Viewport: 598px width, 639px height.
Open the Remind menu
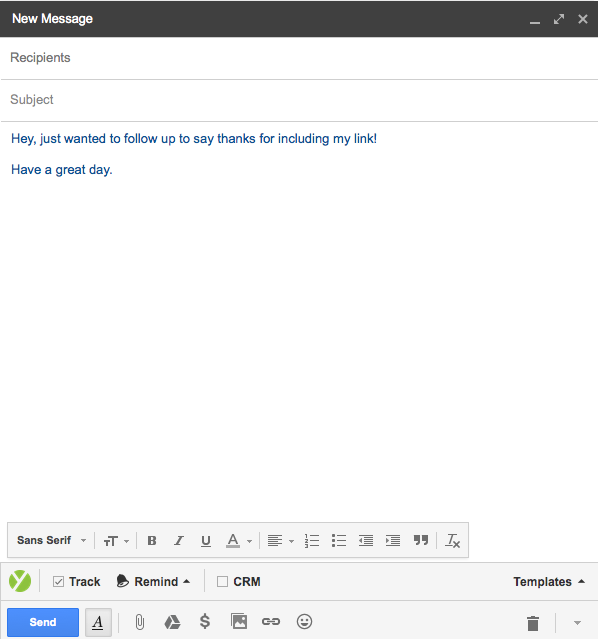click(x=153, y=582)
